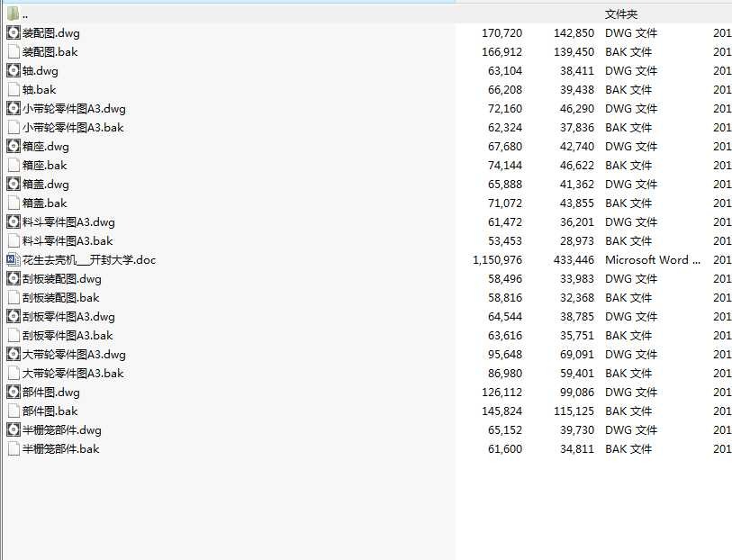Select the file name 箱盖.bak
Screen dimensions: 732x560
[x=45, y=203]
